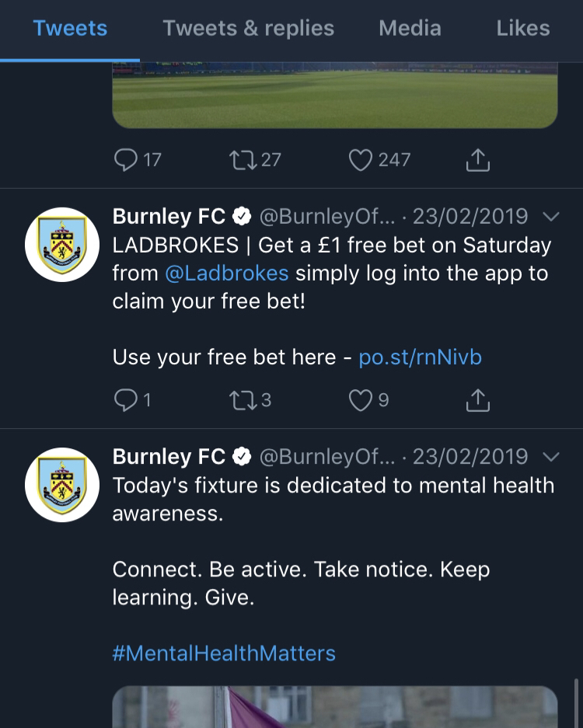Share the Ladbrokes free bet tweet

tap(477, 400)
